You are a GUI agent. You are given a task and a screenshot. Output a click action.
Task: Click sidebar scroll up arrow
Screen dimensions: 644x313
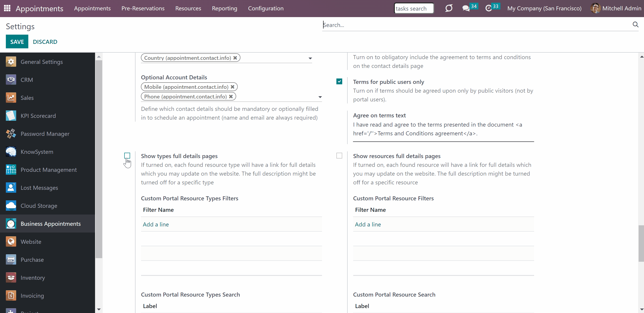coord(99,57)
